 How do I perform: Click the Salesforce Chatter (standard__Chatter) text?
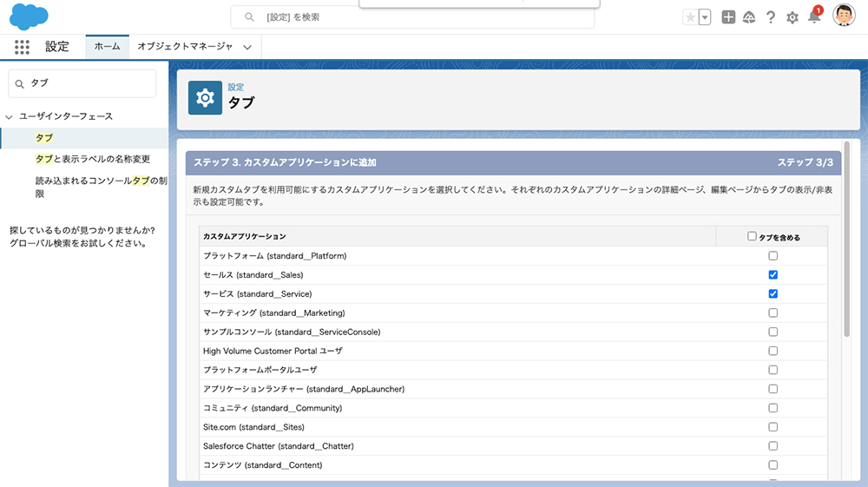coord(279,446)
